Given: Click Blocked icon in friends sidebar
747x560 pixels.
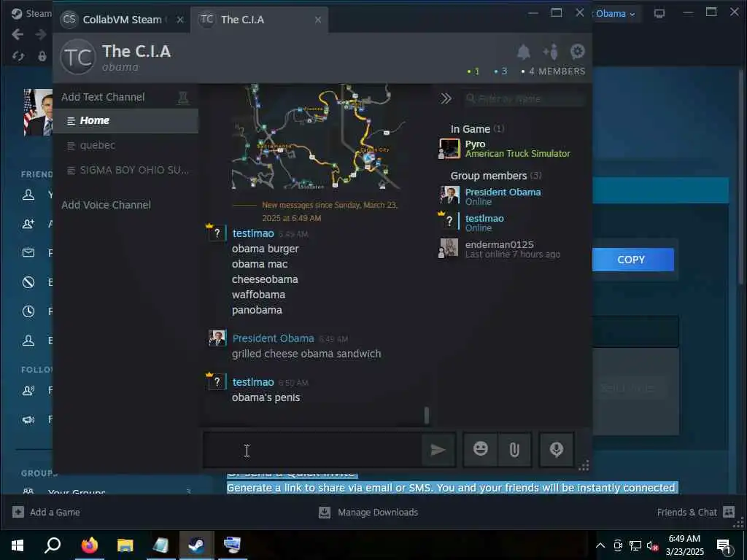Looking at the screenshot, I should point(28,282).
